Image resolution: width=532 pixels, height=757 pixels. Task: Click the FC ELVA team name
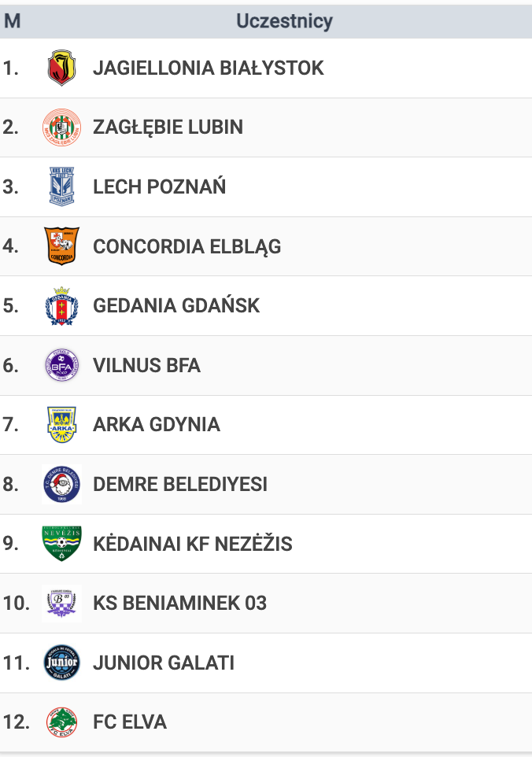click(x=129, y=722)
